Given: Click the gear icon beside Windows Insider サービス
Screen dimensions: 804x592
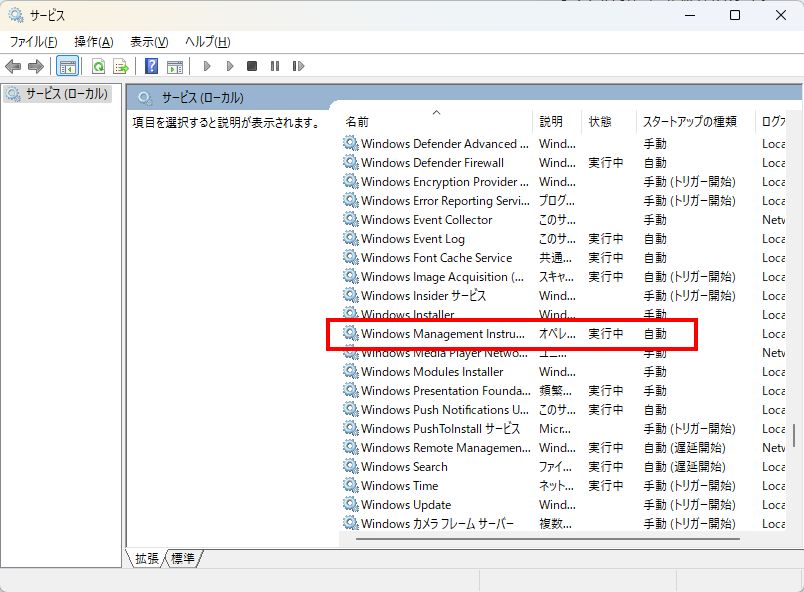Looking at the screenshot, I should 351,295.
